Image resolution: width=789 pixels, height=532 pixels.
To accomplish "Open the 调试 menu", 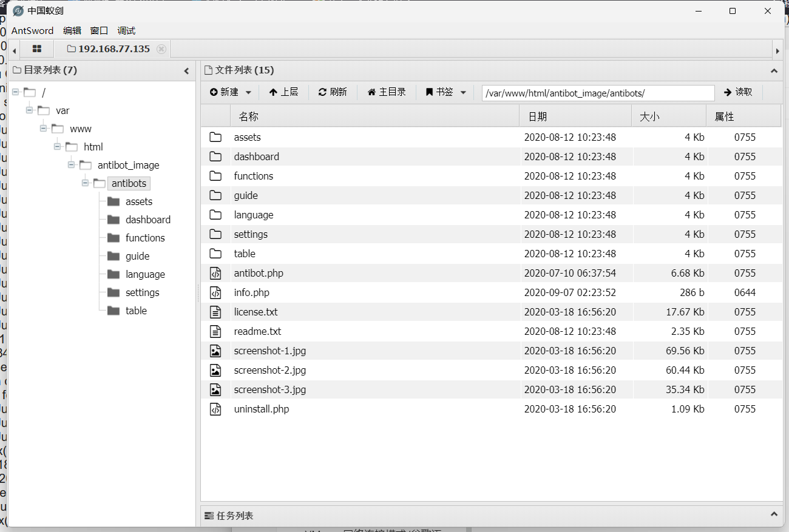I will (126, 30).
